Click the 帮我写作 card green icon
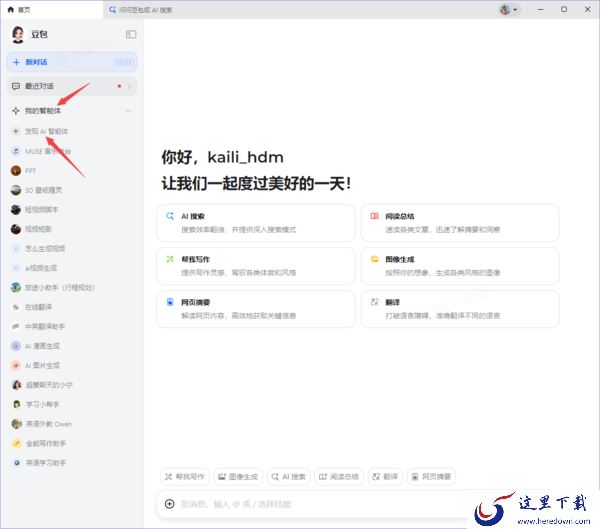This screenshot has width=600, height=529. point(170,259)
